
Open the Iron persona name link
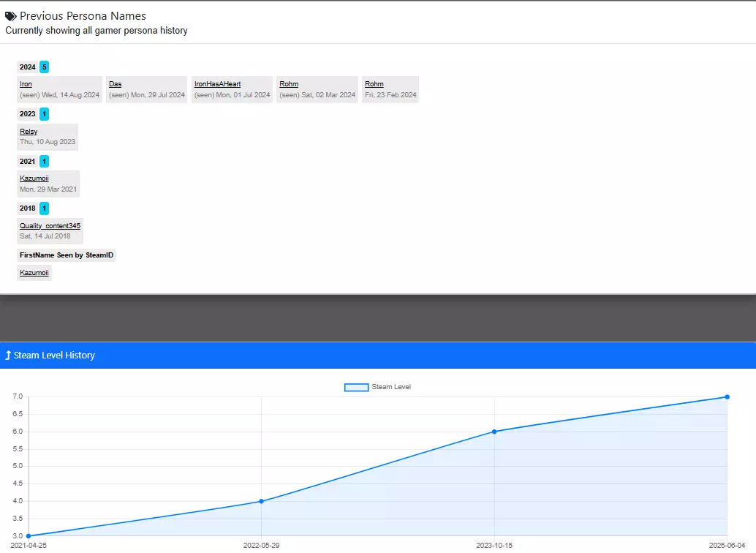click(26, 84)
